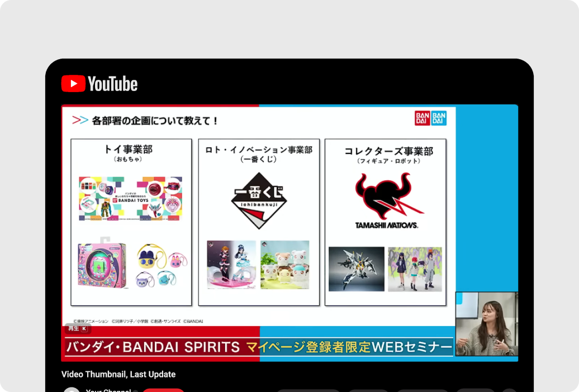This screenshot has height=392, width=579.
Task: Click the '(一番くじ)' subtitle
Action: tap(258, 159)
